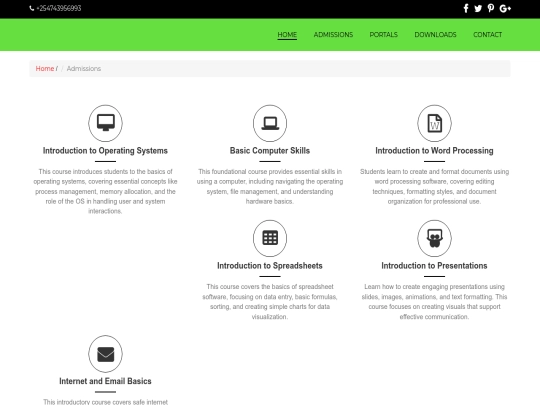Open the Google Plus social icon
540x405 pixels.
(x=505, y=8)
